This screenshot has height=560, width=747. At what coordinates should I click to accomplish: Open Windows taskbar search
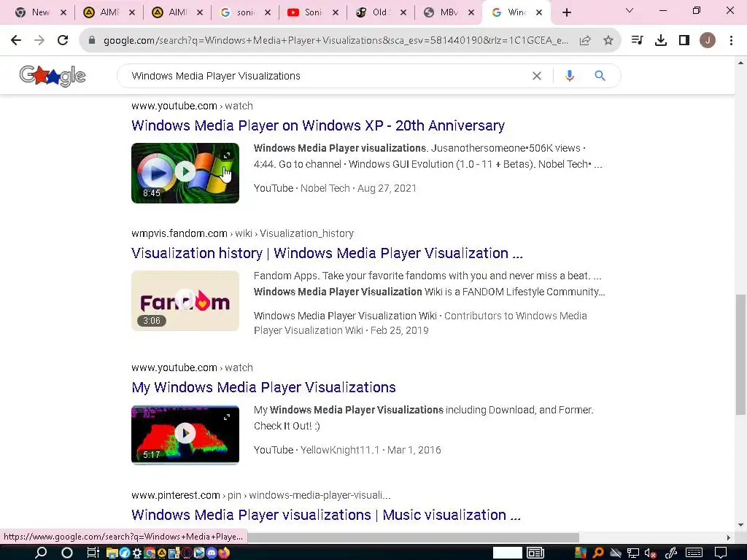pyautogui.click(x=41, y=553)
